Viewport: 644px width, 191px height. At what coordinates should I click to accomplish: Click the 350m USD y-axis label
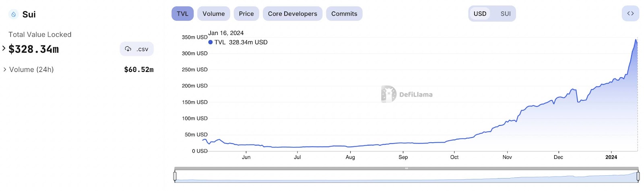click(x=195, y=37)
